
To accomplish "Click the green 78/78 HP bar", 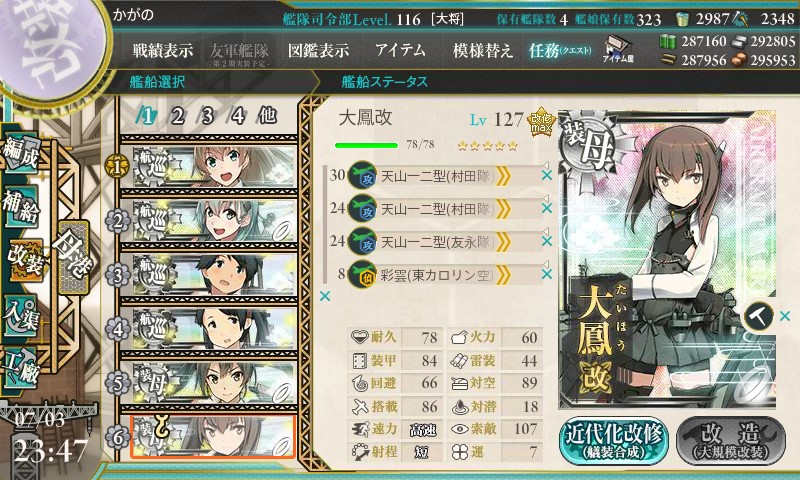I will click(366, 145).
